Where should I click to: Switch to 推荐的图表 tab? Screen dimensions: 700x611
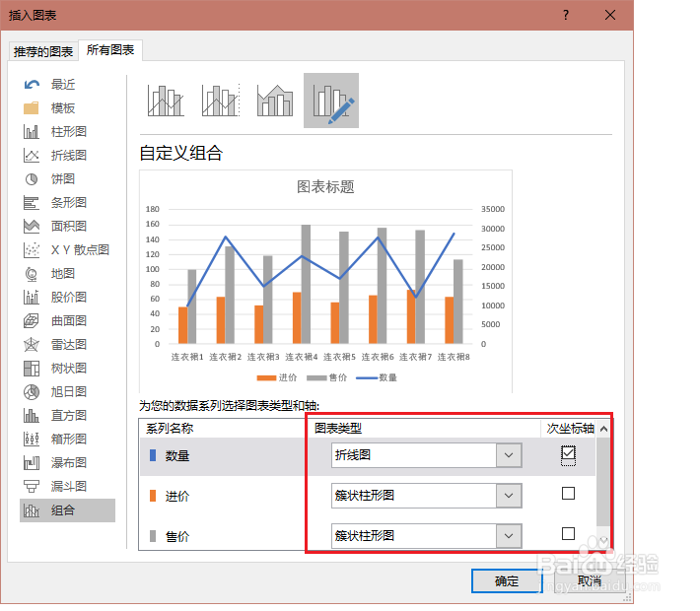(x=43, y=52)
